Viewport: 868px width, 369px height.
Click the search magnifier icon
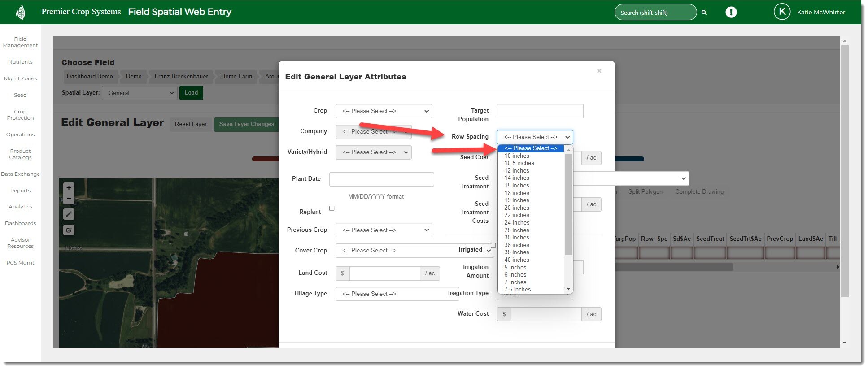click(704, 13)
